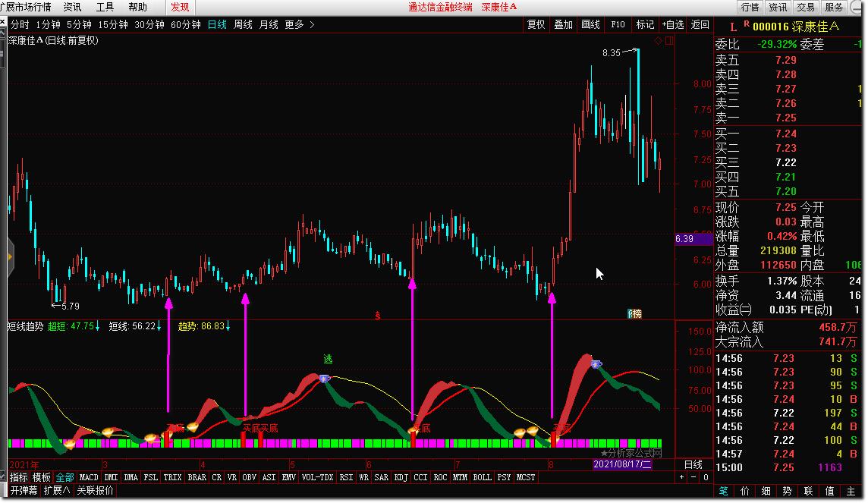Click the 关联报价 related quotes button
The height and width of the screenshot is (503, 868).
(x=95, y=490)
